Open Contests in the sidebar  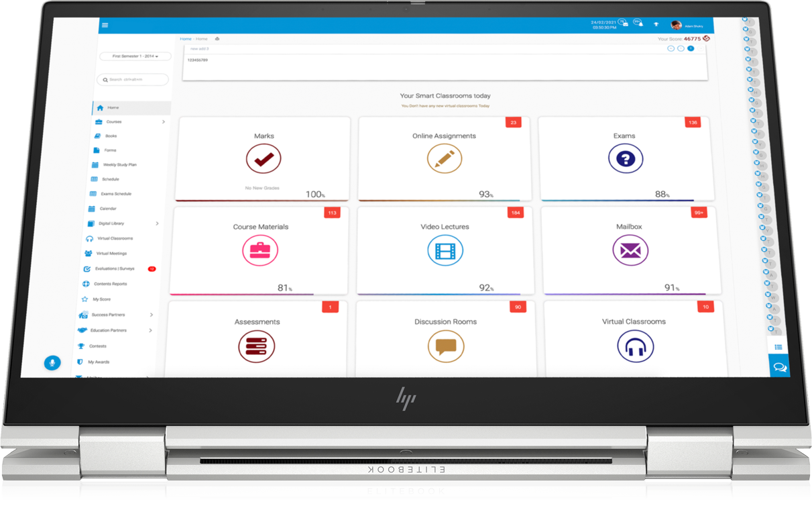pyautogui.click(x=97, y=346)
